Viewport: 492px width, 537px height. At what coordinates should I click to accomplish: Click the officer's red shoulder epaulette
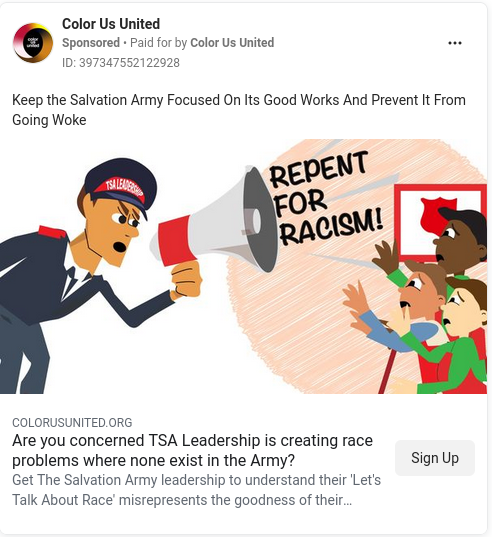coord(53,233)
